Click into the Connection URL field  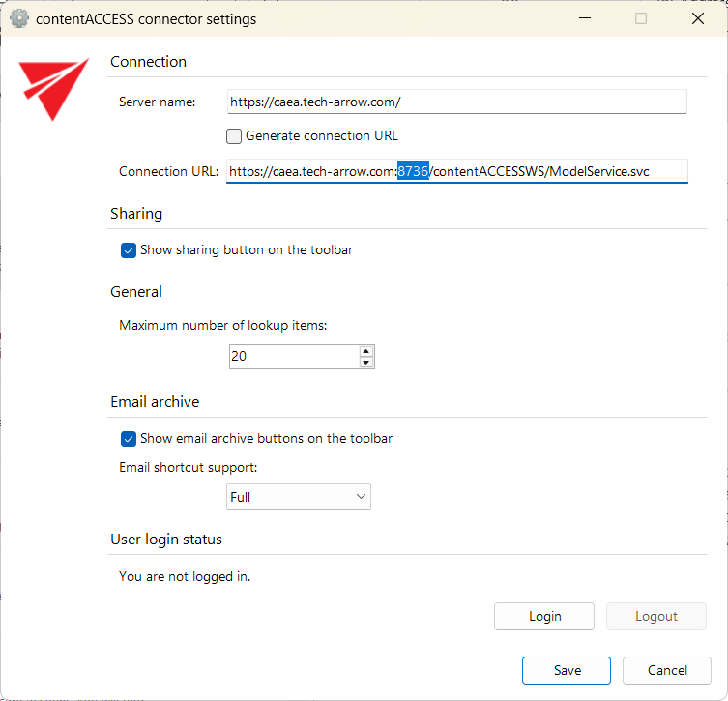click(x=541, y=171)
